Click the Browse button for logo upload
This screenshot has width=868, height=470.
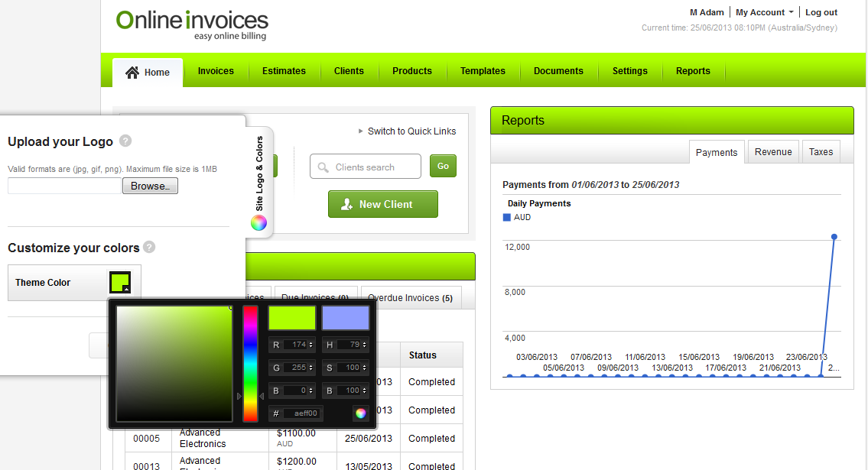(x=150, y=186)
